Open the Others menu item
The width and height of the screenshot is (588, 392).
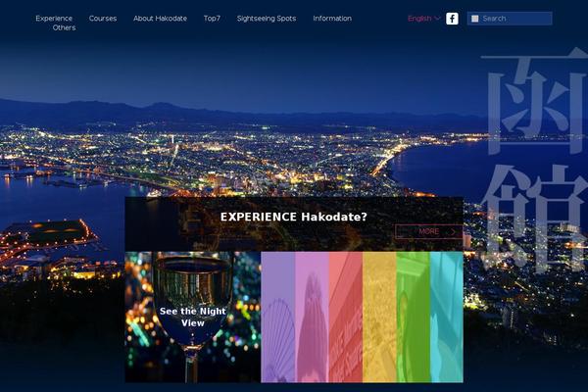click(64, 27)
